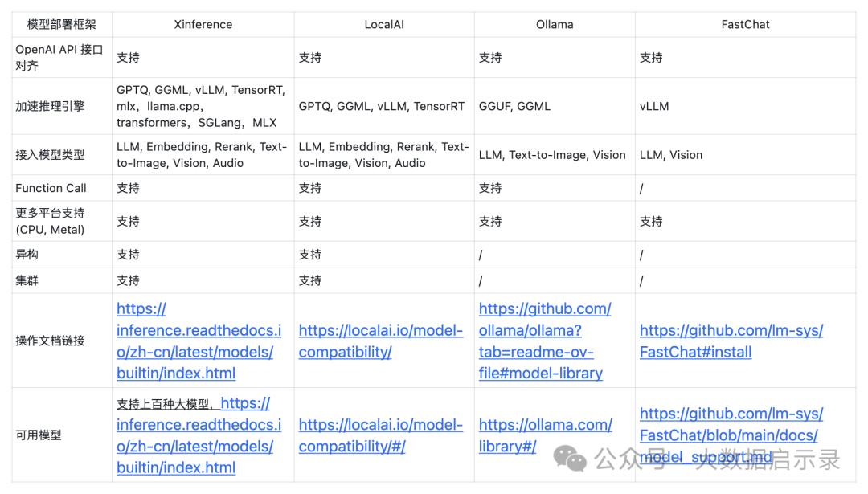Image resolution: width=868 pixels, height=494 pixels.
Task: Click 支持 for LocalAI in 集群 row
Action: tap(310, 280)
